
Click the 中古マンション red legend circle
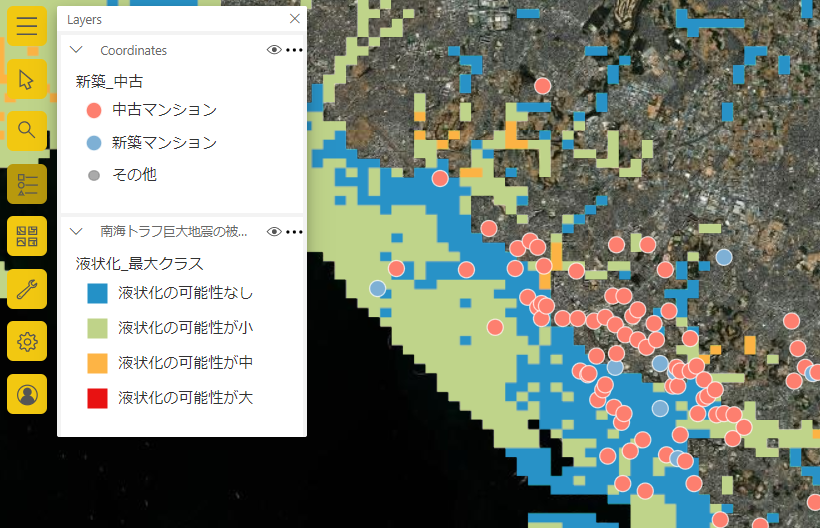[x=94, y=110]
